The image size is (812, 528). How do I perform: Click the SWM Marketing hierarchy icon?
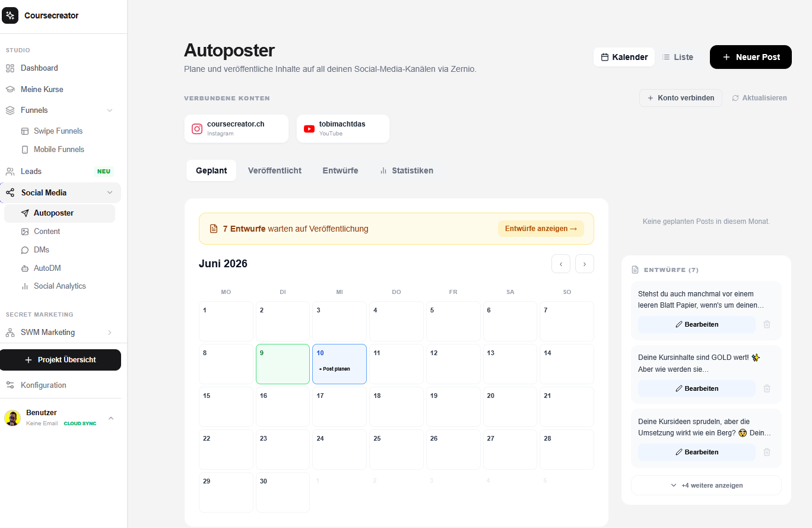point(10,333)
